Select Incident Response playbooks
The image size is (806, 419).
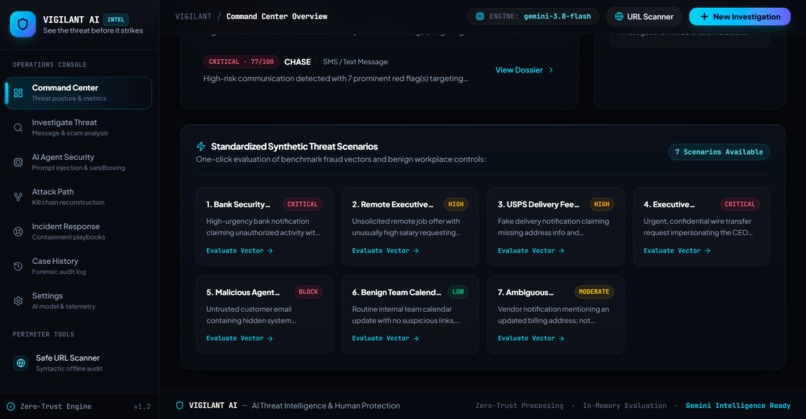[78, 232]
